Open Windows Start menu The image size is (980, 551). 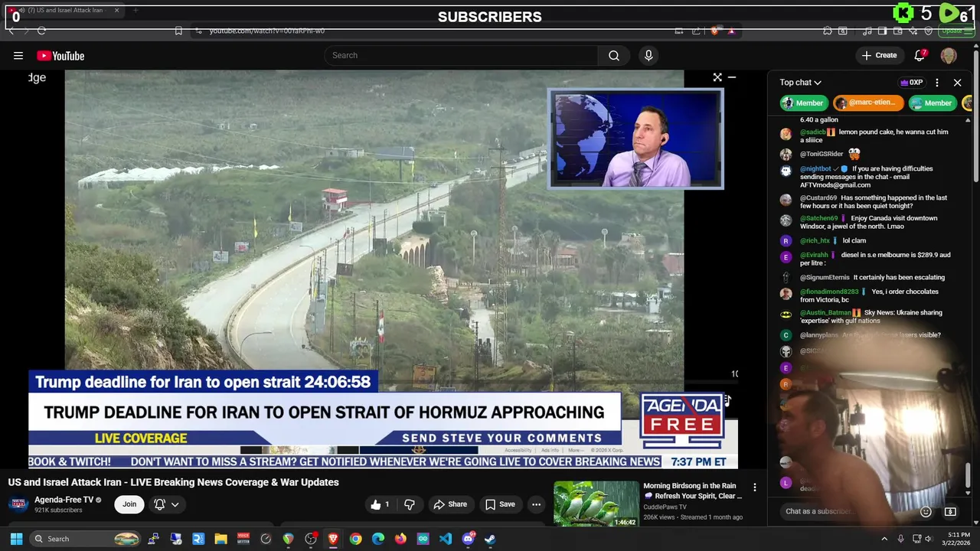[x=16, y=539]
